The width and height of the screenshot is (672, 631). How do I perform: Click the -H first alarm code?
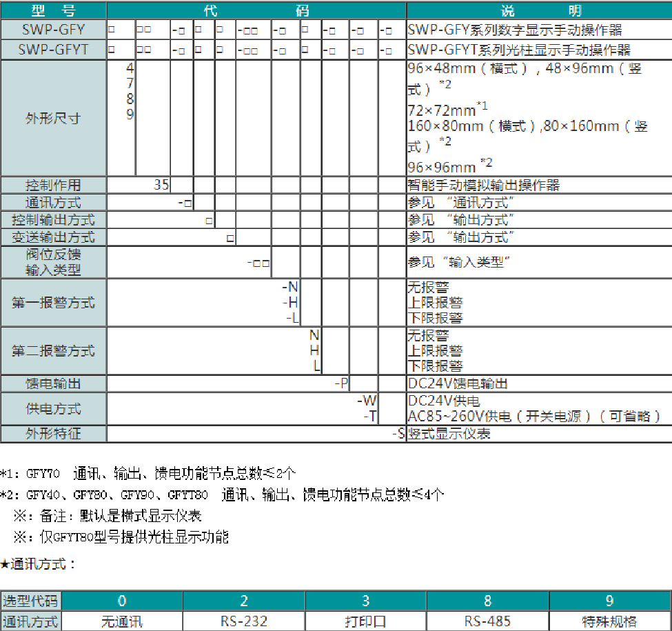point(291,303)
